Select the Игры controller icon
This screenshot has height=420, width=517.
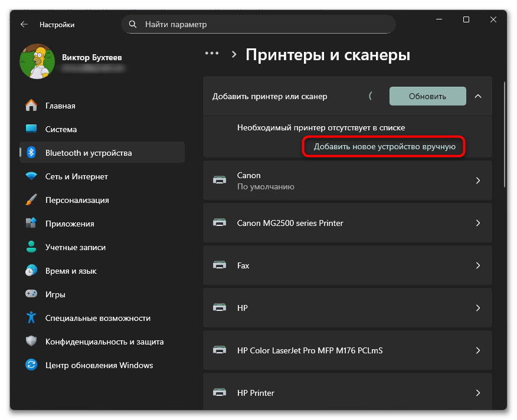32,294
